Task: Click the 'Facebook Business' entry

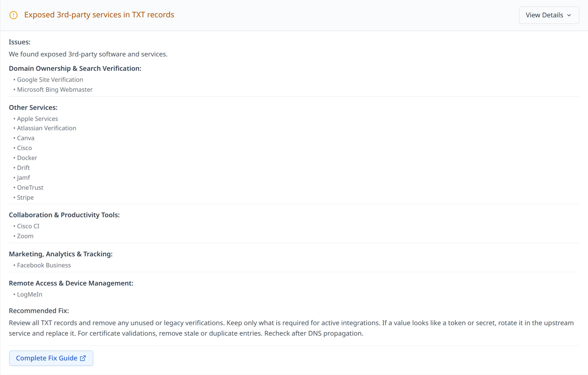Action: pos(44,265)
